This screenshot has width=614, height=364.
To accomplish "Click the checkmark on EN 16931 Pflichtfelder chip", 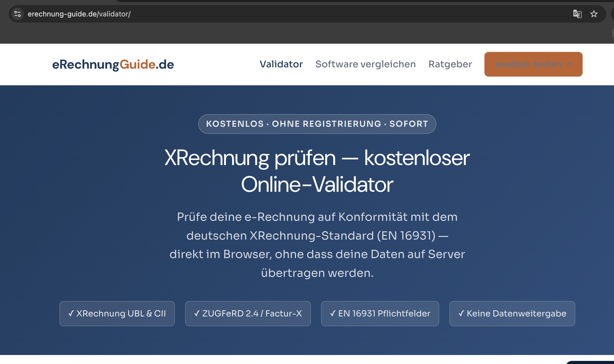I will pyautogui.click(x=333, y=314).
